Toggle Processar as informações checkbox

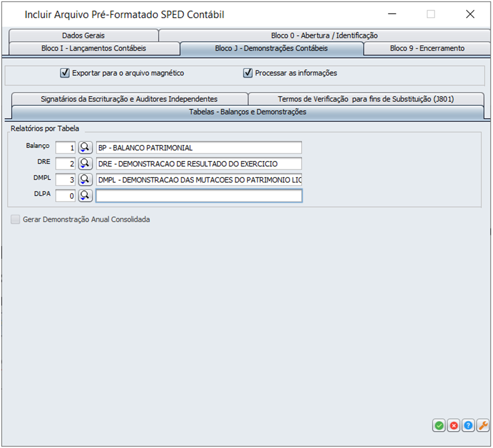[x=248, y=73]
